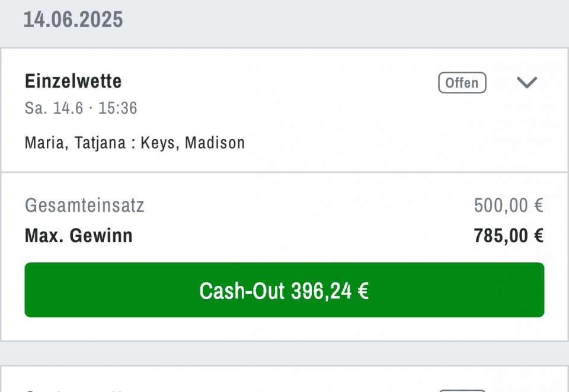Open the partially visible bet card at the bottom
Image resolution: width=569 pixels, height=392 pixels.
pyautogui.click(x=284, y=380)
